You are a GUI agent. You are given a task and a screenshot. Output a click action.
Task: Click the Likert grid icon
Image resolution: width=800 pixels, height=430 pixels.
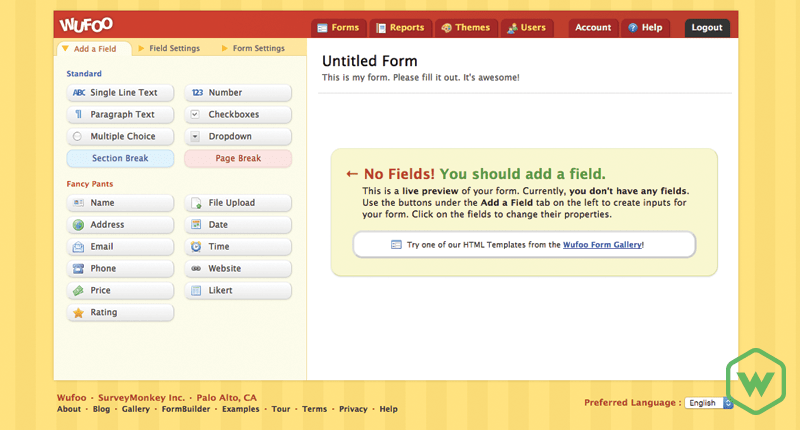(196, 291)
